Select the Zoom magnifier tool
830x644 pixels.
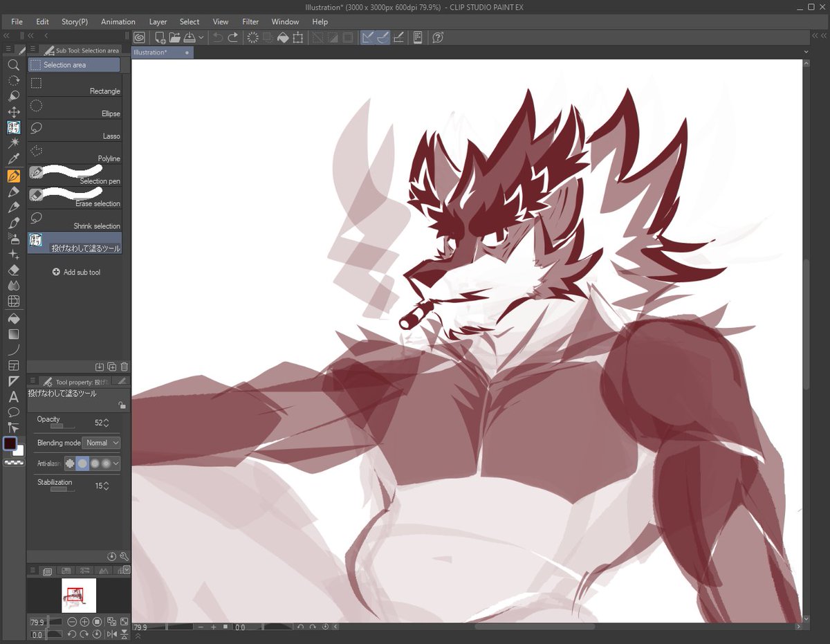tap(13, 65)
